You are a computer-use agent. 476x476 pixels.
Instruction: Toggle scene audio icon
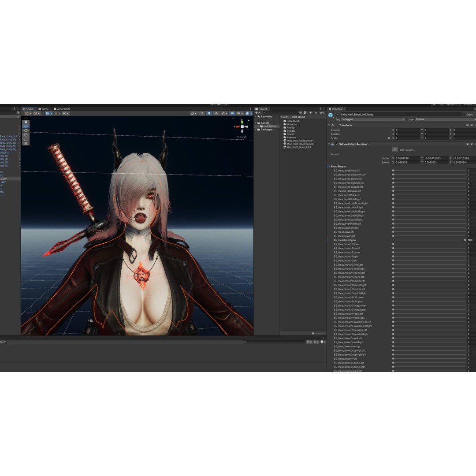(x=216, y=113)
